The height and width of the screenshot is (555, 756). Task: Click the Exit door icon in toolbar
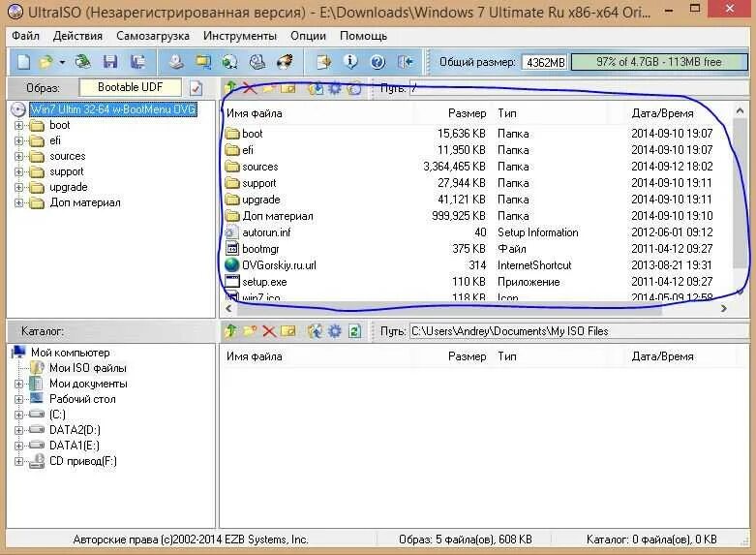[405, 62]
